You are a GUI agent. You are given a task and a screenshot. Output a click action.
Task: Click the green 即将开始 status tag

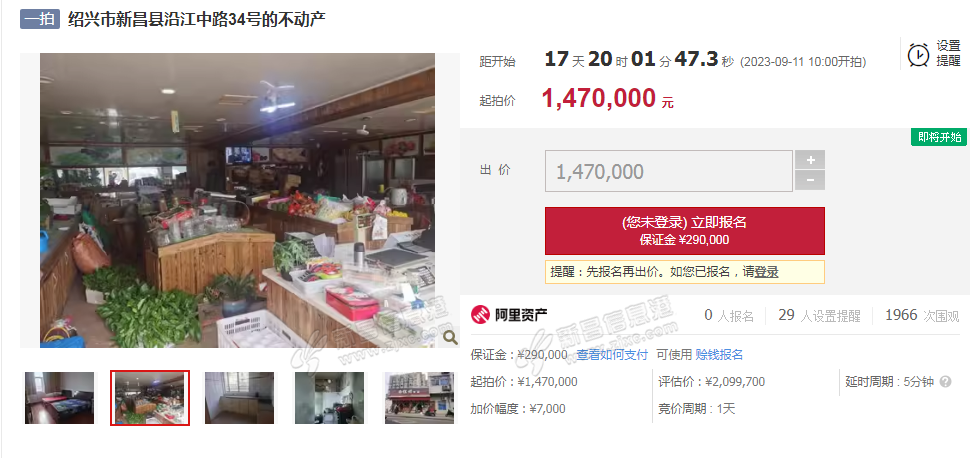click(x=939, y=137)
